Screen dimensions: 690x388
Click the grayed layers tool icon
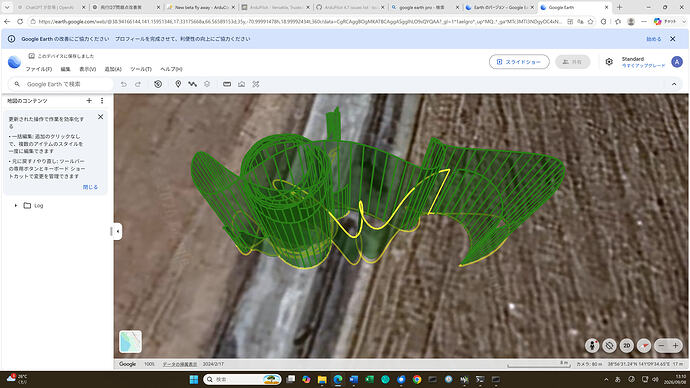click(x=207, y=84)
